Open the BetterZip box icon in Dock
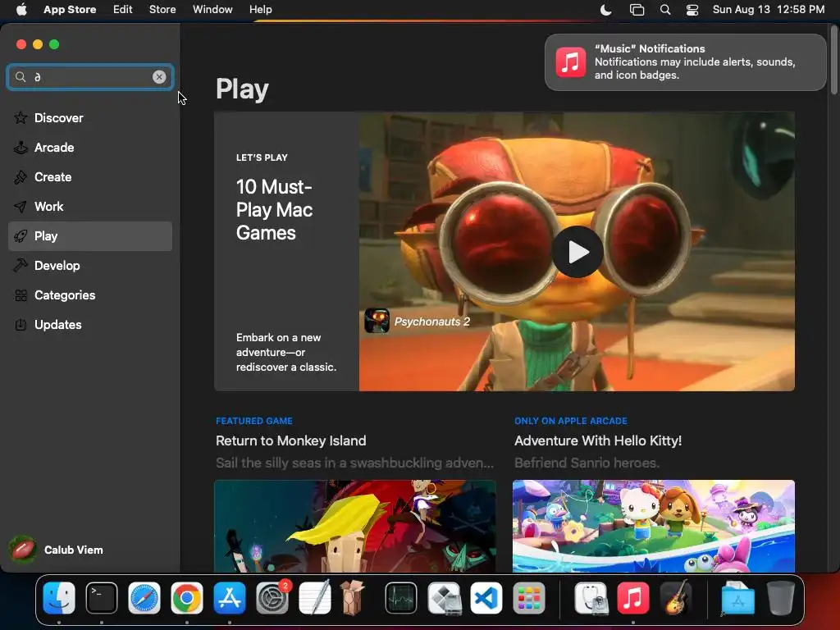Image resolution: width=840 pixels, height=630 pixels. [x=352, y=598]
